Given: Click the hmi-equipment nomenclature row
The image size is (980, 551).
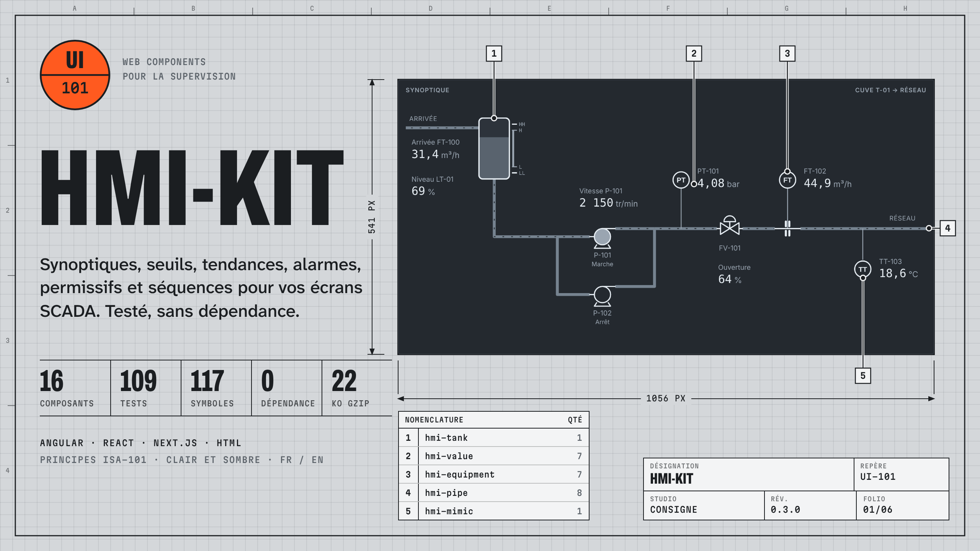Looking at the screenshot, I should pyautogui.click(x=493, y=474).
